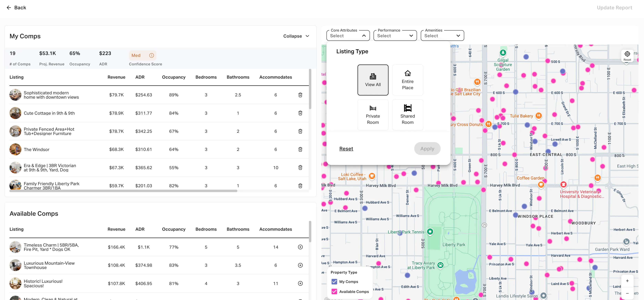Show confidence score info tooltip
Screen dimensions: 644x300
[x=152, y=56]
